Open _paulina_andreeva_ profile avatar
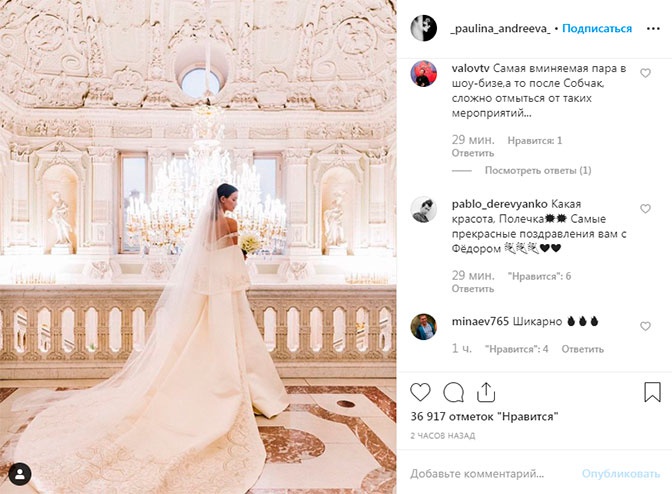 (423, 28)
